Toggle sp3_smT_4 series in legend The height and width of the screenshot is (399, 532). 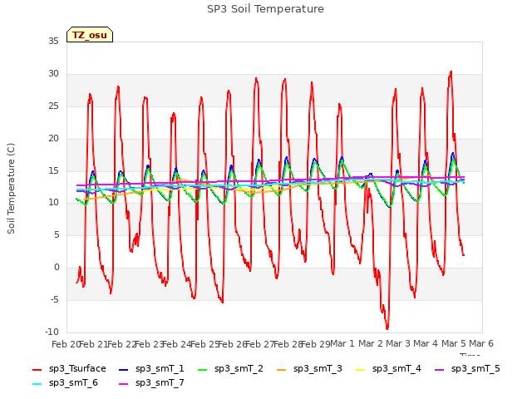click(388, 369)
